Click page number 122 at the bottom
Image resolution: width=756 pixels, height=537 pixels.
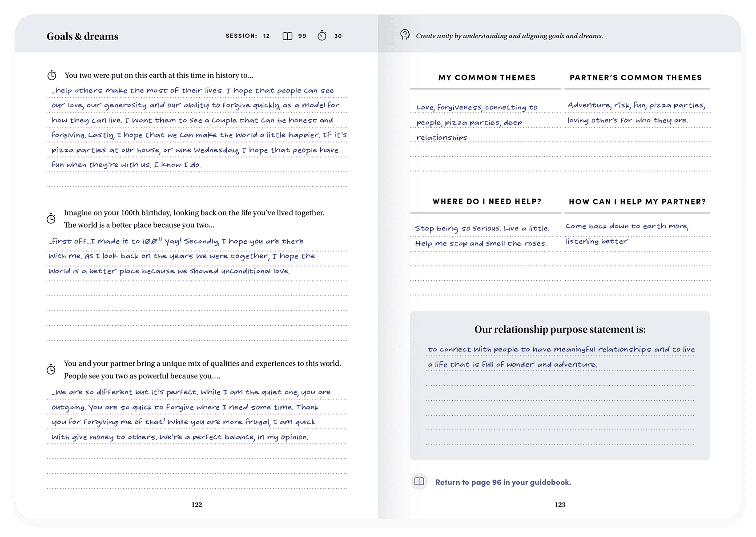(197, 505)
